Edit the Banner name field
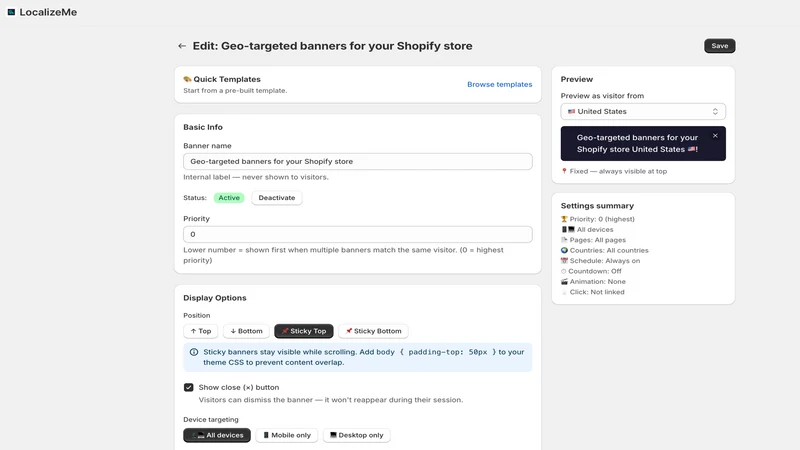The height and width of the screenshot is (450, 800). [x=358, y=161]
